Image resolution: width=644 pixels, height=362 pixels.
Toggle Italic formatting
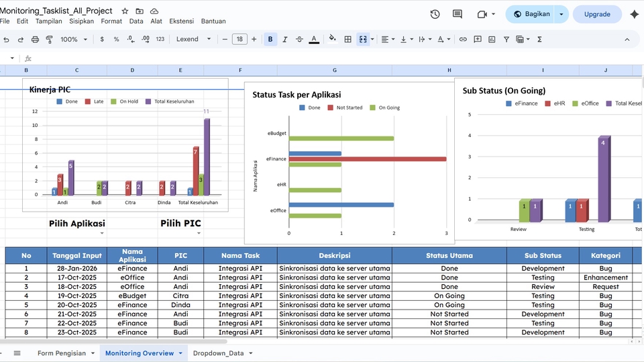(284, 39)
